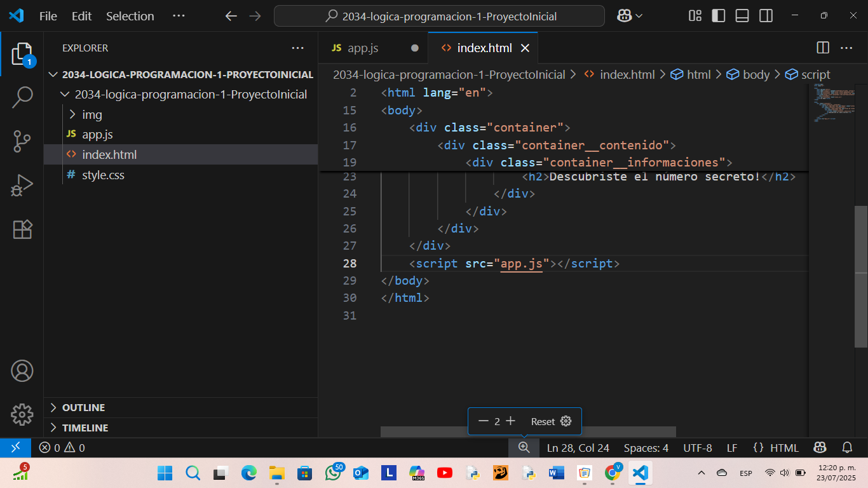Collapse the 2034-logica-programacion-1-ProyectoInicial subfolder
This screenshot has width=868, height=488.
point(181,95)
